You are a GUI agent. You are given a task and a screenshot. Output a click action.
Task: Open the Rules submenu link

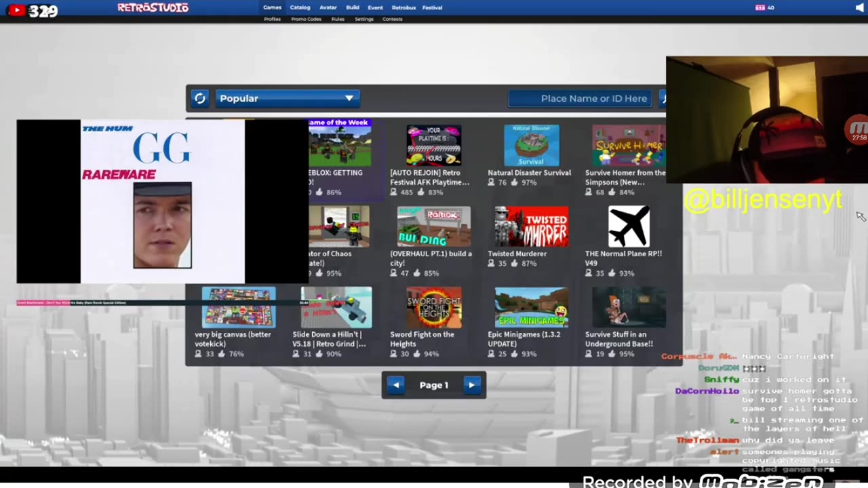(338, 19)
